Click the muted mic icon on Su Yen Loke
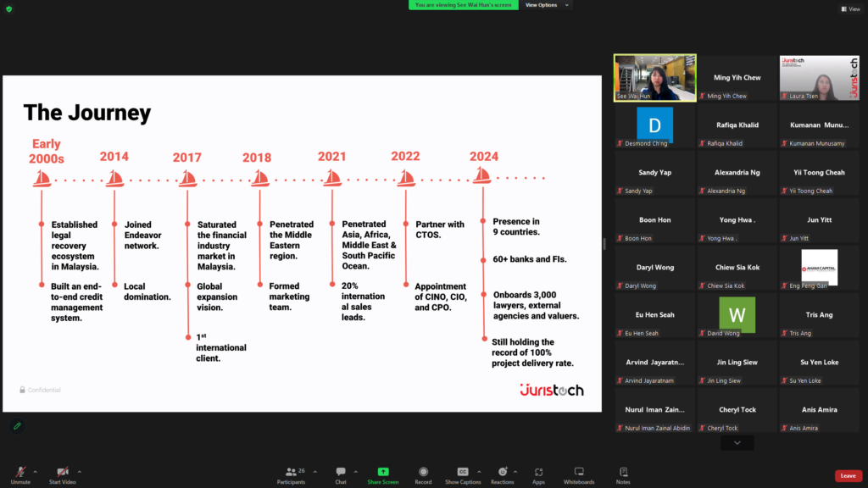The image size is (868, 488). tap(784, 380)
